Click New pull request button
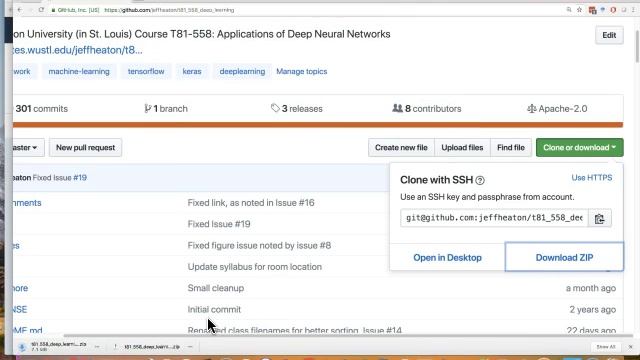 [x=85, y=148]
